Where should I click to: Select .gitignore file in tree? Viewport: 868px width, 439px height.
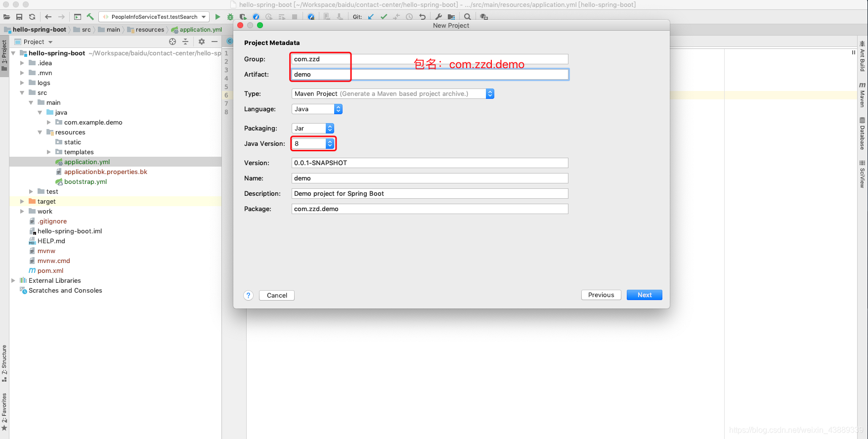[52, 221]
